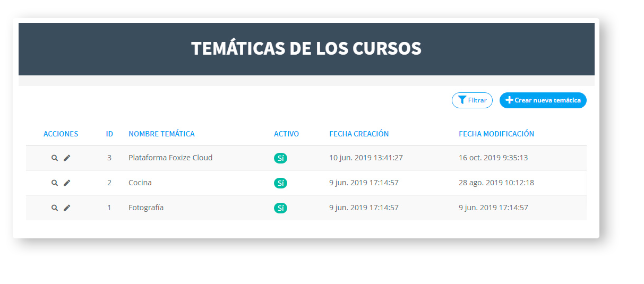Viewport: 644px width, 284px height.
Task: Open the Filtrar filter button
Action: pyautogui.click(x=472, y=100)
